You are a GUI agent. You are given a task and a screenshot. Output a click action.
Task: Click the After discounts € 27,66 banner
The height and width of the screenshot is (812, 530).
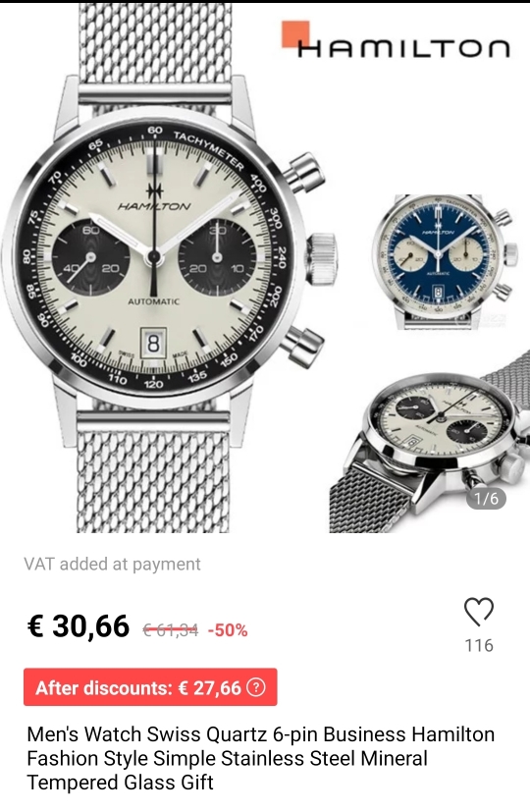point(150,687)
